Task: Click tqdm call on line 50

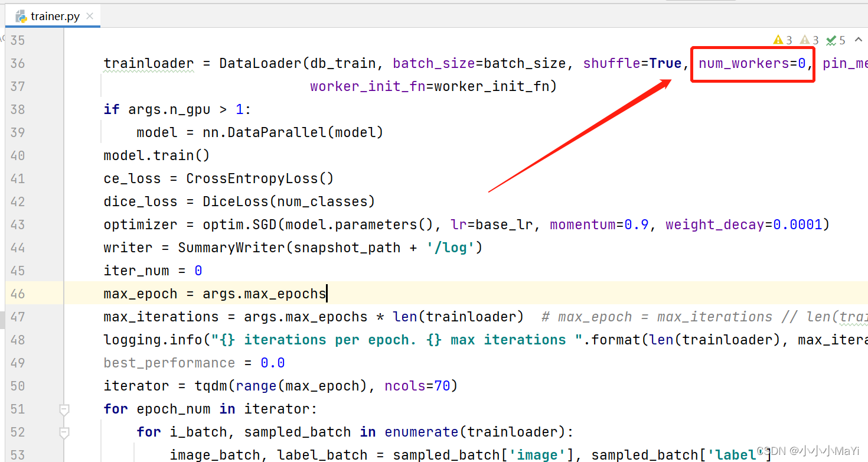Action: click(211, 386)
